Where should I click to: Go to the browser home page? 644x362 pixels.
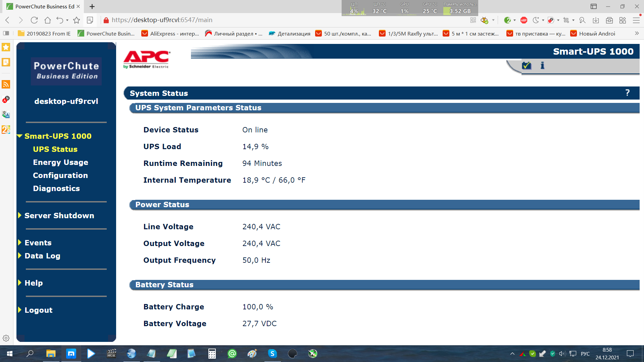(48, 20)
